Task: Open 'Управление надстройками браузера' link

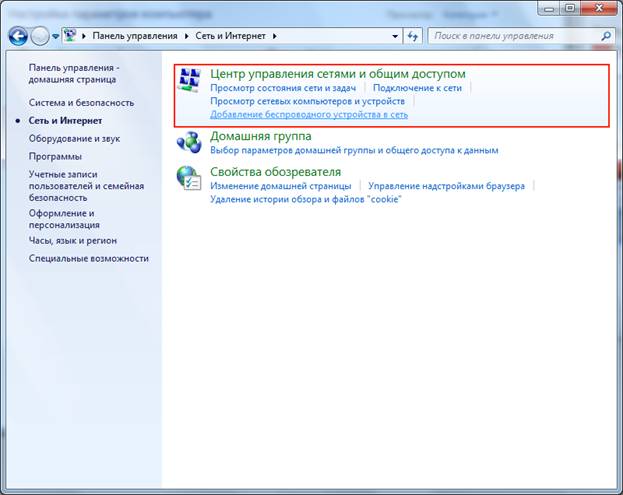Action: tap(449, 186)
